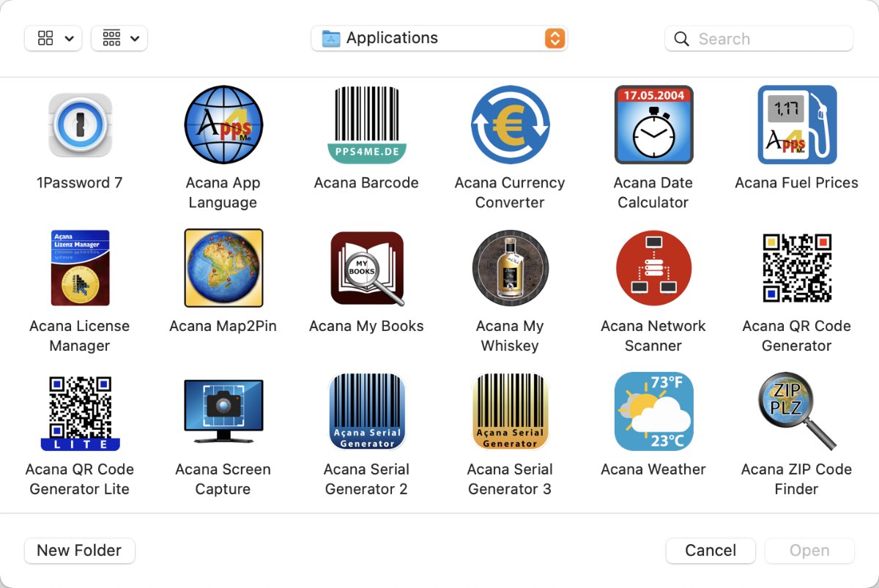This screenshot has height=588, width=879.
Task: Click the "Acana App Language" name label
Action: pos(223,193)
